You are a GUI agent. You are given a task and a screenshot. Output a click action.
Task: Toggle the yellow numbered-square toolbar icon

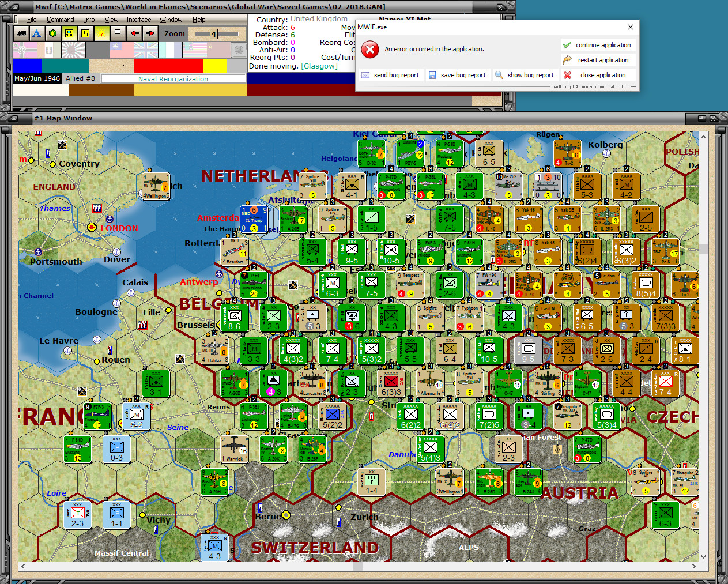coord(85,33)
